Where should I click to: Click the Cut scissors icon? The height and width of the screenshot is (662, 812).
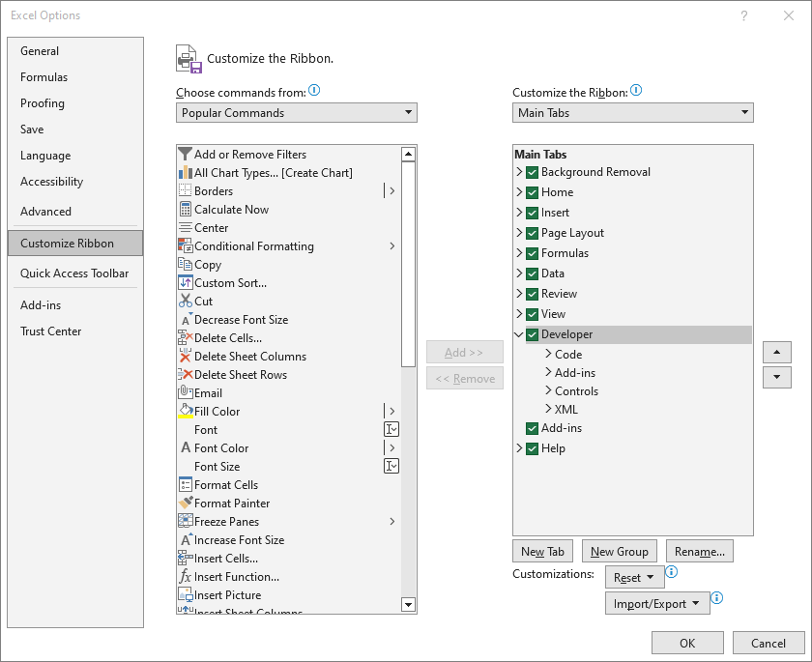[x=185, y=301]
